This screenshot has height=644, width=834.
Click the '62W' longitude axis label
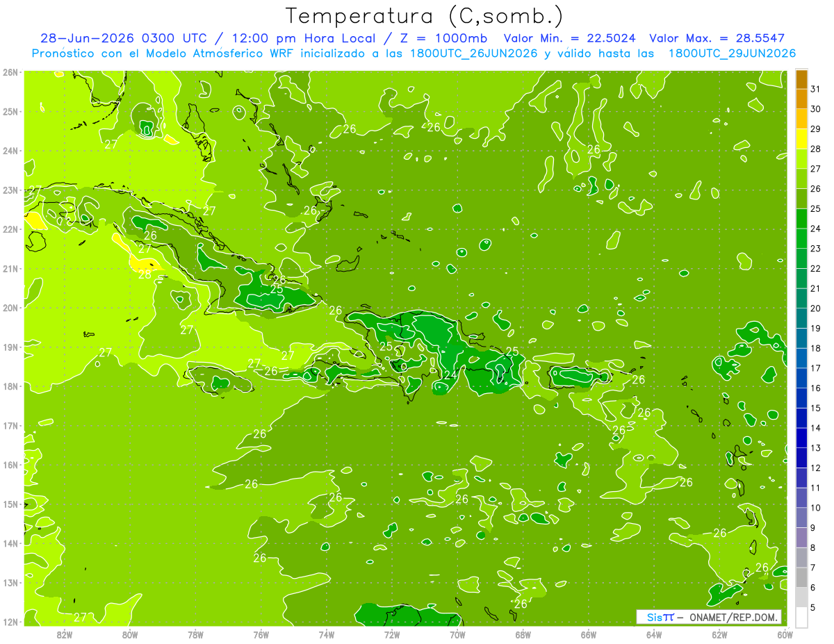pos(720,634)
